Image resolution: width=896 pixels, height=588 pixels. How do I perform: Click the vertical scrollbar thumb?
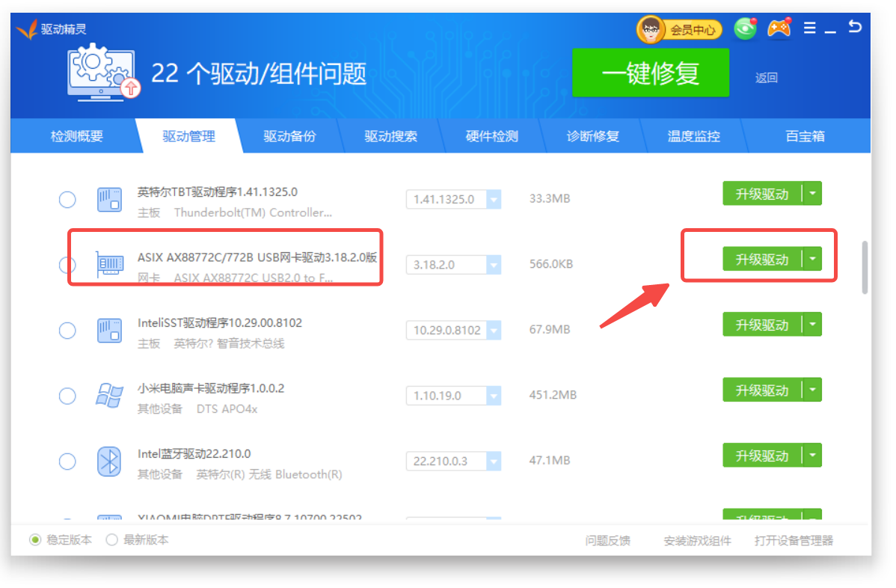[865, 267]
